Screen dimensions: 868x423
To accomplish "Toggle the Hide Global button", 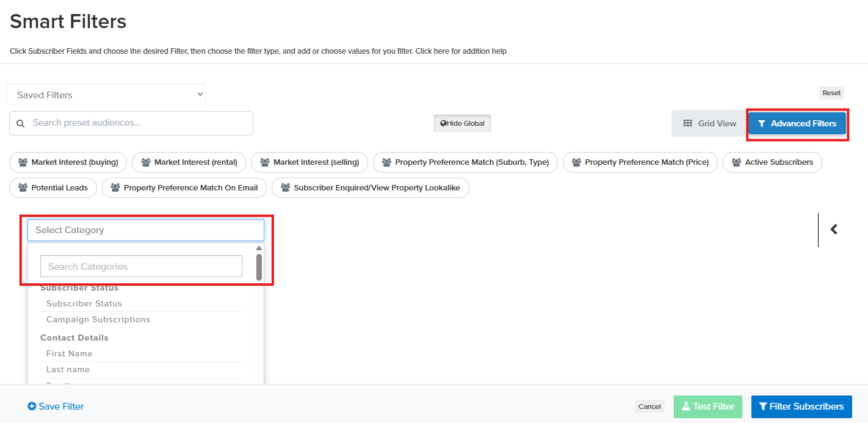I will click(462, 123).
